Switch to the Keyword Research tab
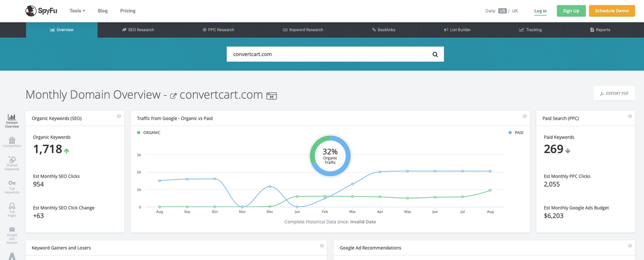The width and height of the screenshot is (644, 260). click(x=303, y=30)
